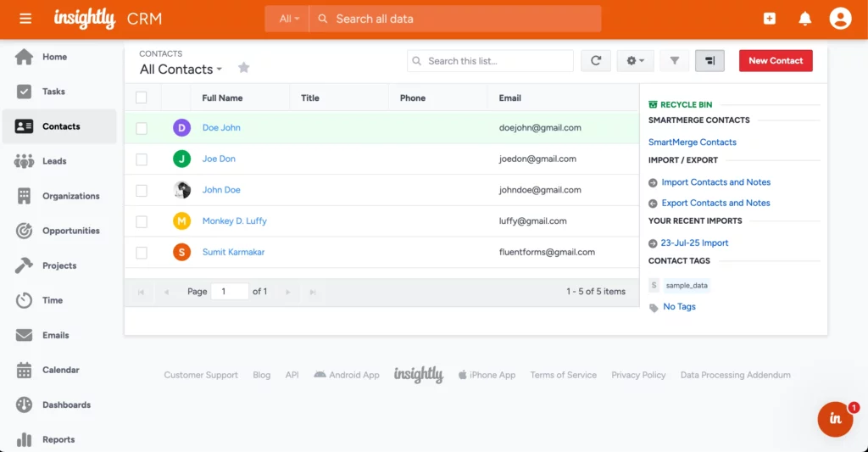Click Export Contacts and Notes

coord(715,203)
